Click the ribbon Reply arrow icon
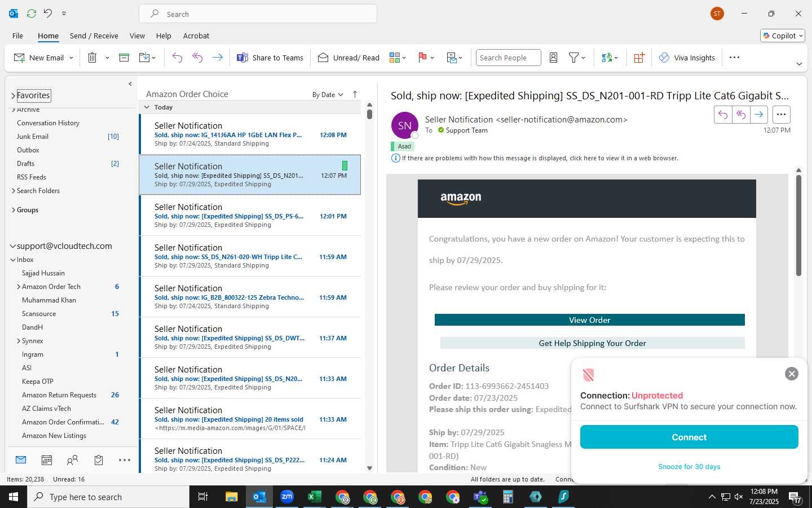The image size is (812, 508). coord(178,58)
